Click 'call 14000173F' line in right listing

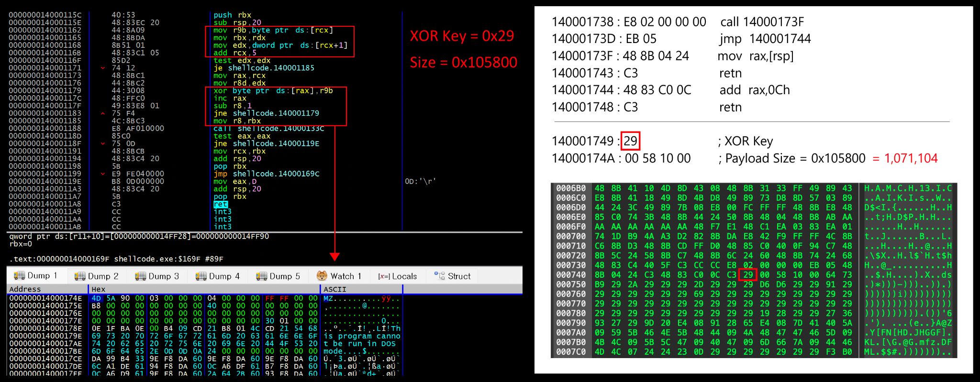[x=678, y=22]
